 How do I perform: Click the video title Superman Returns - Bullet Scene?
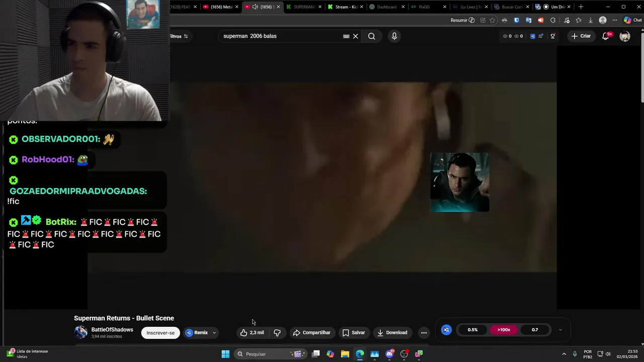[x=124, y=318]
